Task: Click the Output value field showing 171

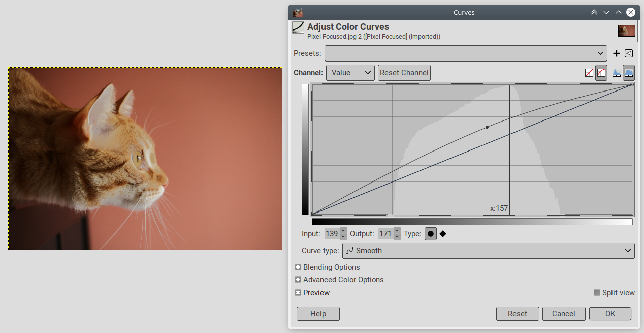Action: [x=385, y=234]
